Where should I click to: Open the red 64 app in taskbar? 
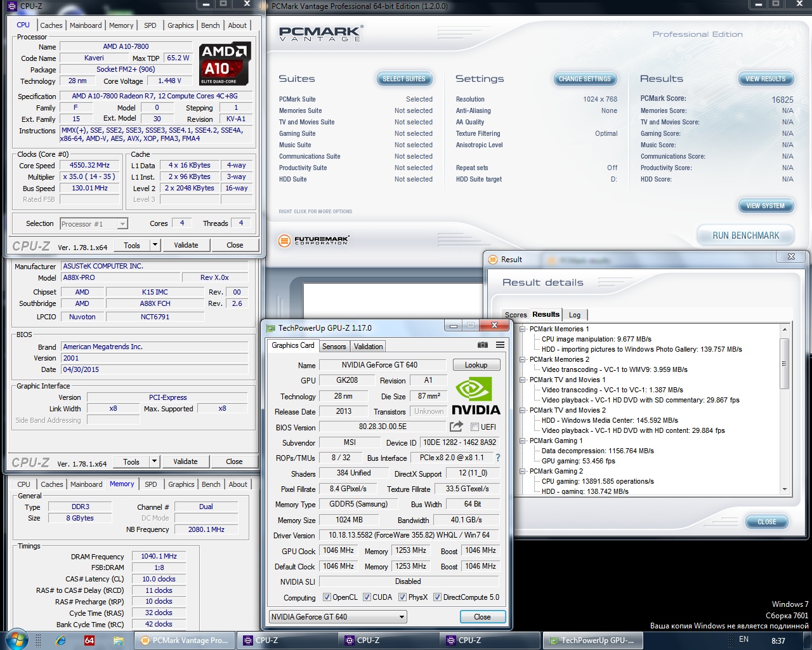(x=89, y=640)
